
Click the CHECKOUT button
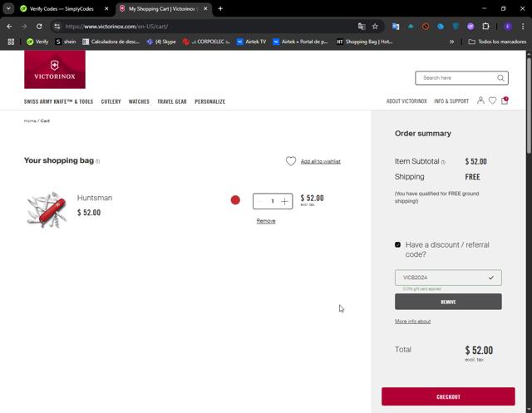448,396
